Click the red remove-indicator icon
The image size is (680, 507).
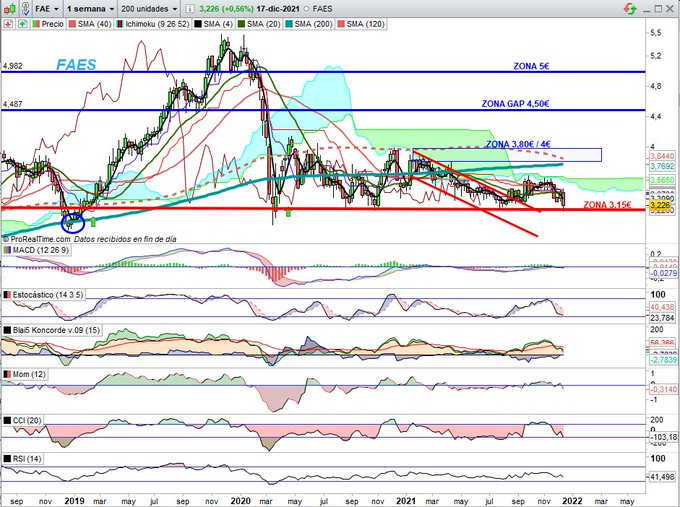click(x=8, y=24)
